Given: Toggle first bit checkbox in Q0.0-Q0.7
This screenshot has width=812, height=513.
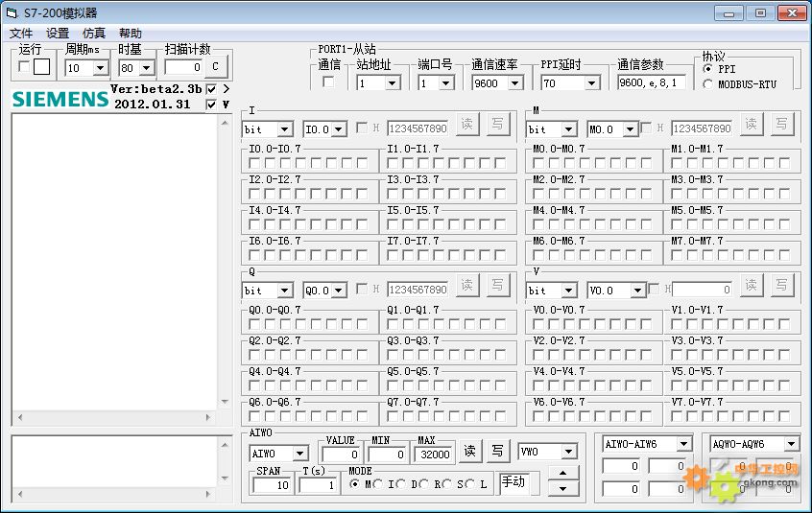Looking at the screenshot, I should (254, 325).
